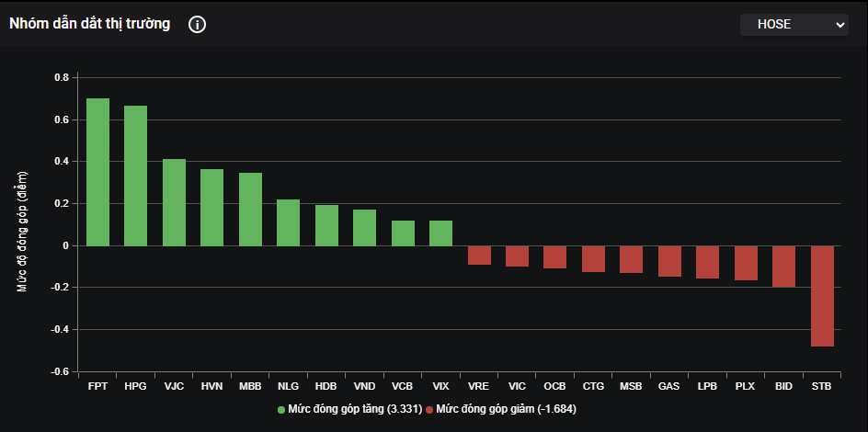Click the green legend color dot
The width and height of the screenshot is (868, 432).
281,408
